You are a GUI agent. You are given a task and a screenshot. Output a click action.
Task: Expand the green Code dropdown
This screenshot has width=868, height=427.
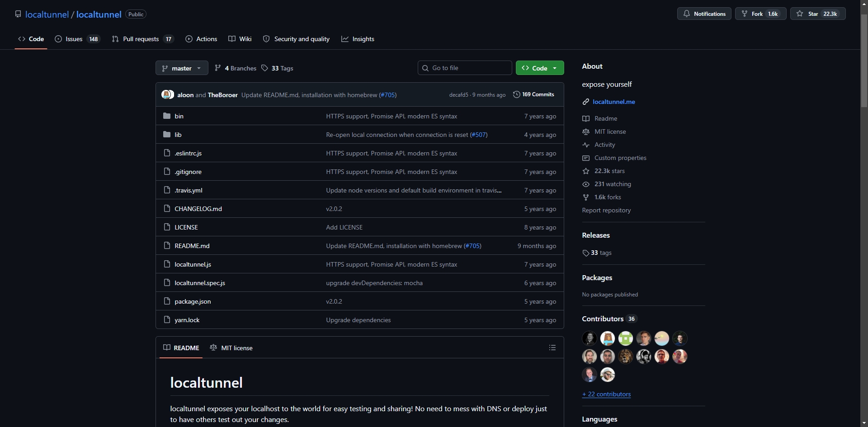point(540,68)
